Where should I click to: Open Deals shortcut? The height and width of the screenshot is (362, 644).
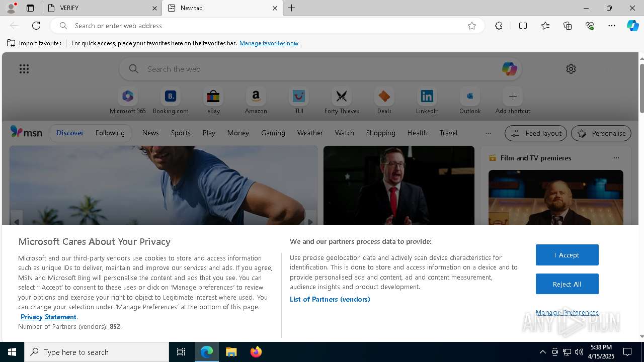click(384, 101)
